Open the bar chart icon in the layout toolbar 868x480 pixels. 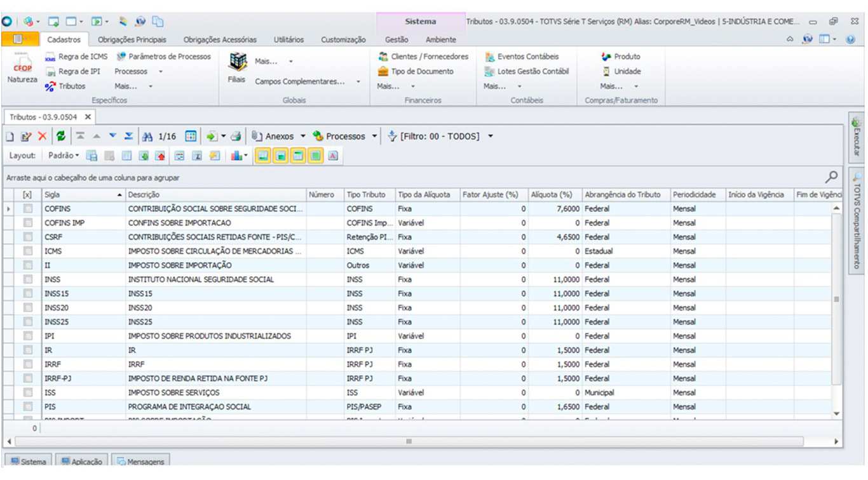pos(237,156)
